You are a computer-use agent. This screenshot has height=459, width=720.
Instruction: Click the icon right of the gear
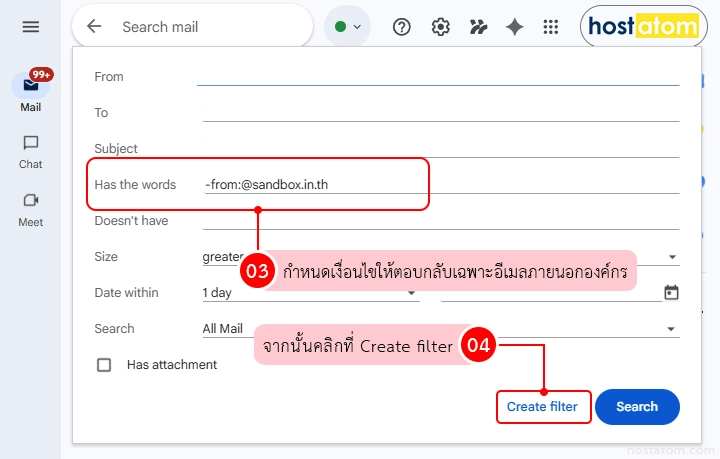click(x=478, y=27)
